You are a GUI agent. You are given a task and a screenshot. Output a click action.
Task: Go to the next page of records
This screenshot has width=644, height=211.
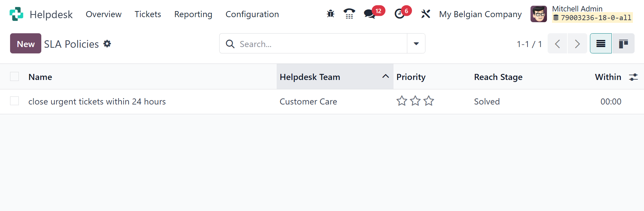(577, 44)
